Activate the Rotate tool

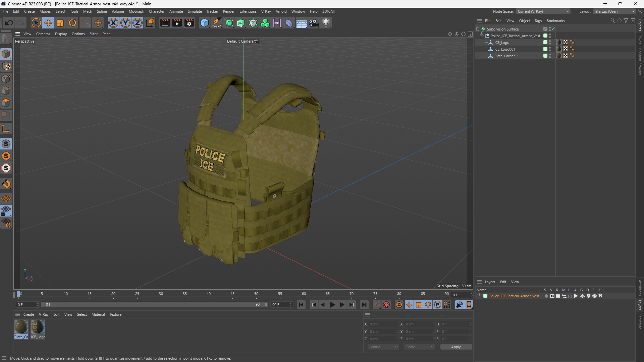pos(72,23)
